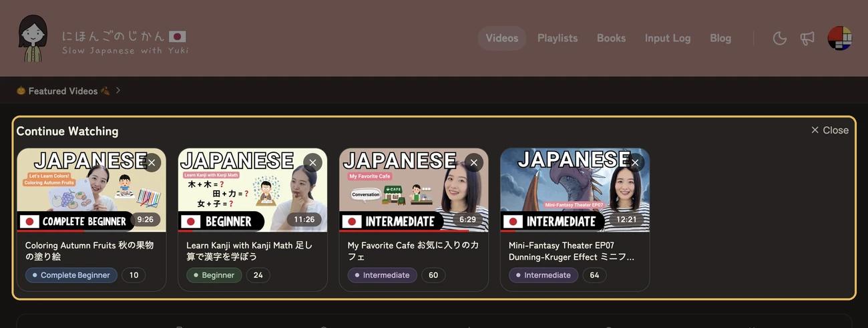Click the 12:21 duration label
The width and height of the screenshot is (868, 328).
[627, 220]
